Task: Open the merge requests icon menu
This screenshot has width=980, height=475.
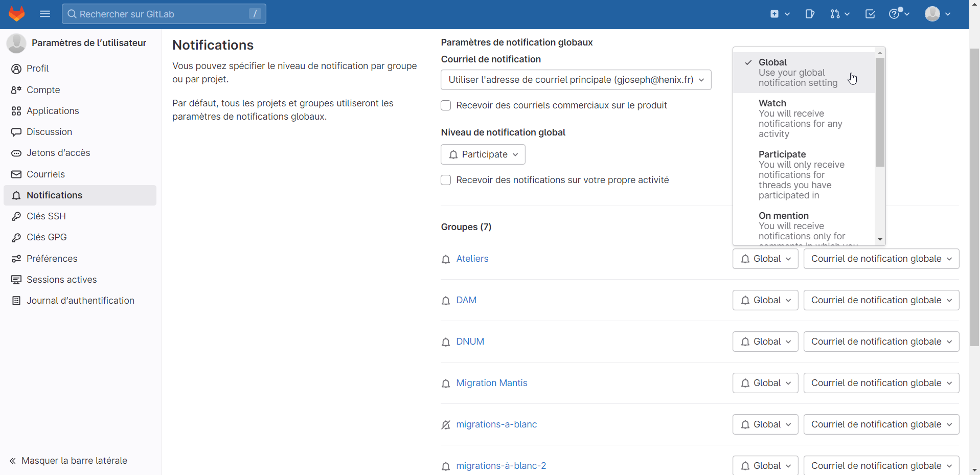Action: (839, 14)
